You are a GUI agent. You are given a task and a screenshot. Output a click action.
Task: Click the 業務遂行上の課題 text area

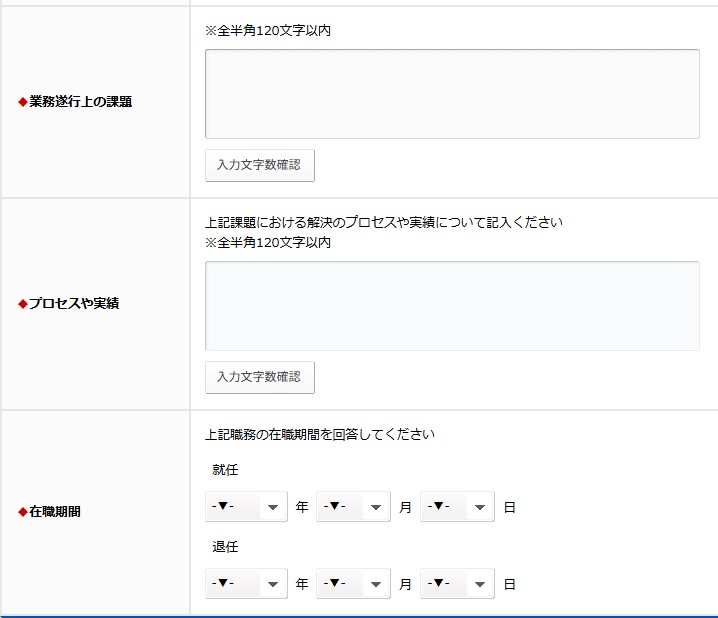tap(452, 94)
